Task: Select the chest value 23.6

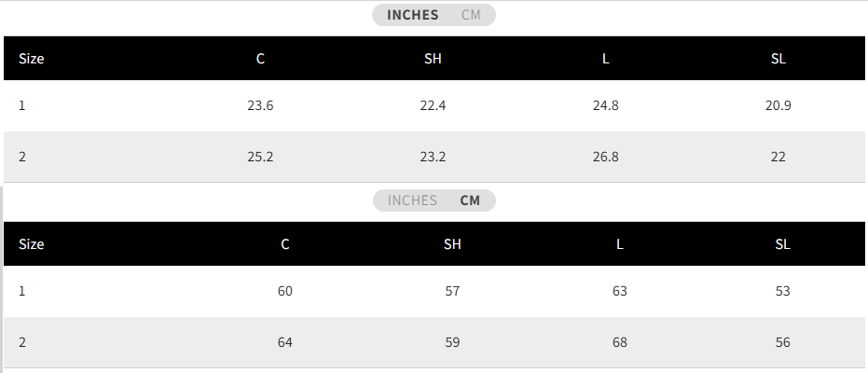Action: (x=260, y=105)
